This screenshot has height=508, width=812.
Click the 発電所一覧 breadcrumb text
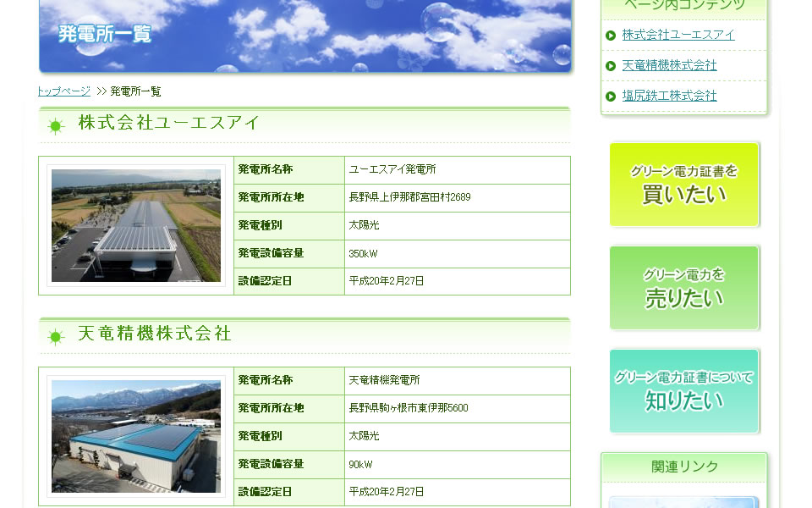pos(135,91)
